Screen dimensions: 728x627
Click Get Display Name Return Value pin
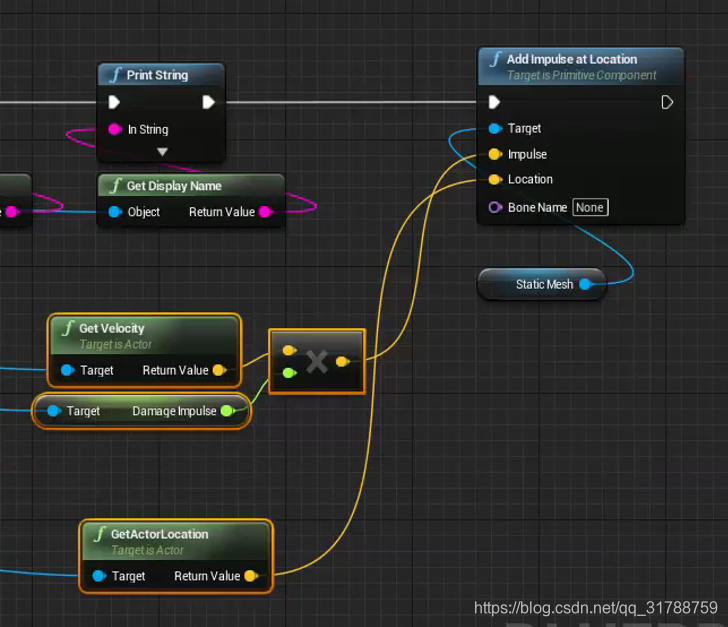pyautogui.click(x=266, y=212)
